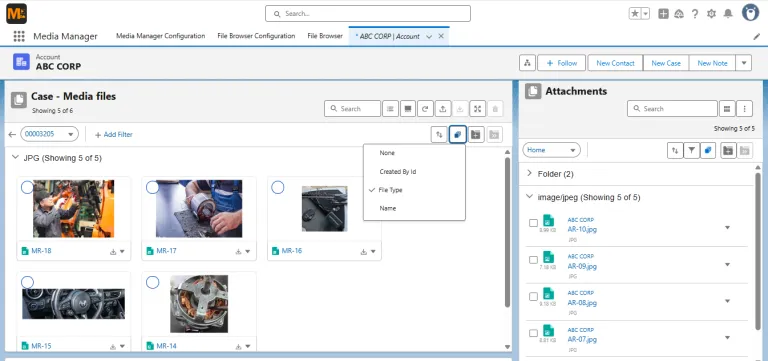The height and width of the screenshot is (361, 768).
Task: Click the New Case button
Action: [x=666, y=63]
